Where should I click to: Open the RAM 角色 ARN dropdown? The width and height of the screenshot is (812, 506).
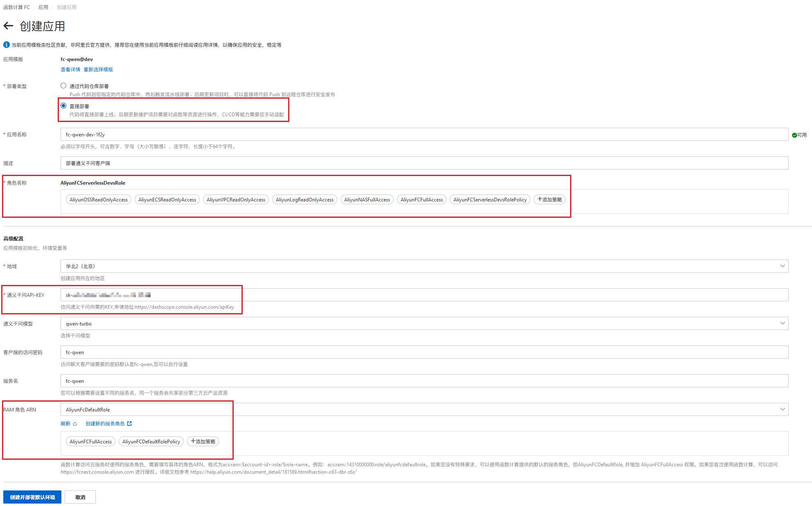tap(424, 409)
